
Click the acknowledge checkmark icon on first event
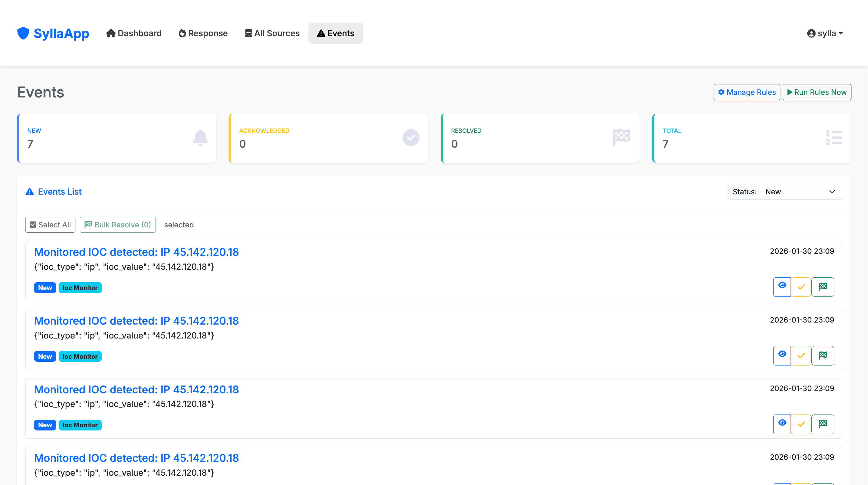(x=801, y=287)
